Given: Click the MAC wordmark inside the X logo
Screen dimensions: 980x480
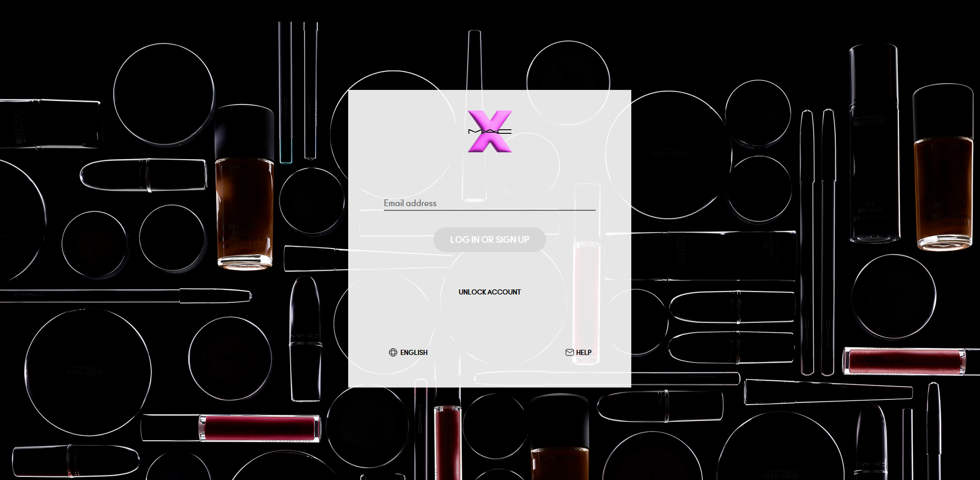Looking at the screenshot, I should click(489, 131).
